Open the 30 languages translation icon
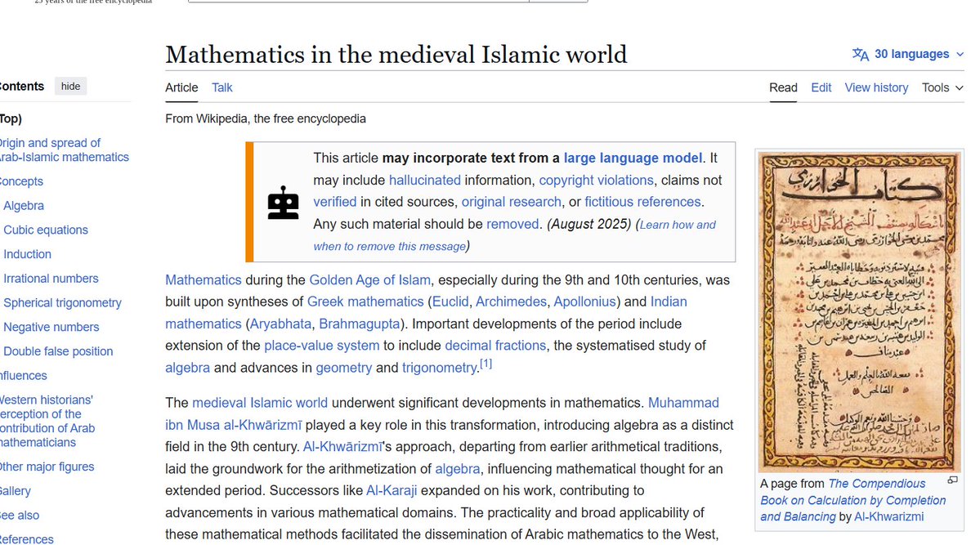Screen dimensions: 980x545 (860, 55)
